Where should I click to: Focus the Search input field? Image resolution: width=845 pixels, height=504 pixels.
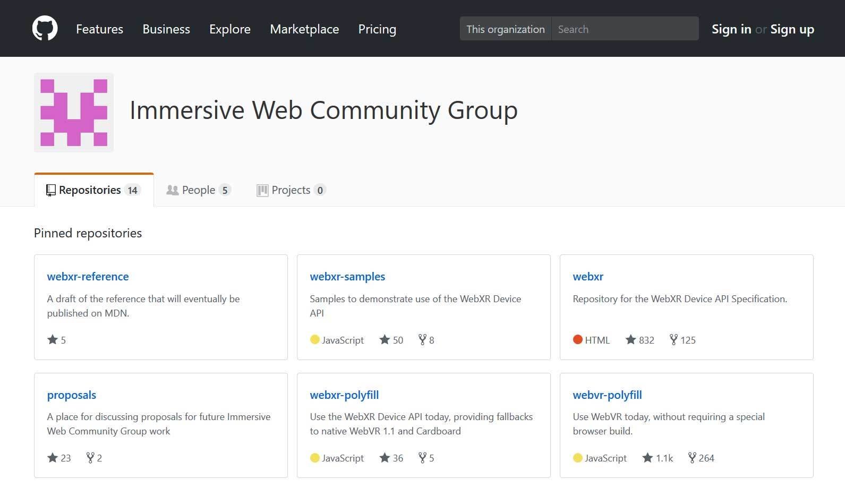pos(625,29)
